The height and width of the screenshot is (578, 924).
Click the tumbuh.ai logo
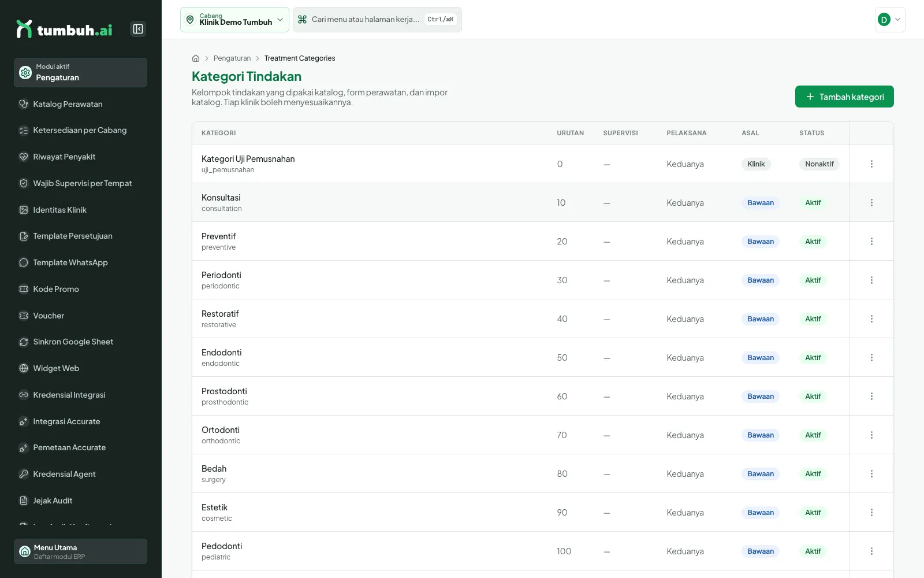[64, 29]
